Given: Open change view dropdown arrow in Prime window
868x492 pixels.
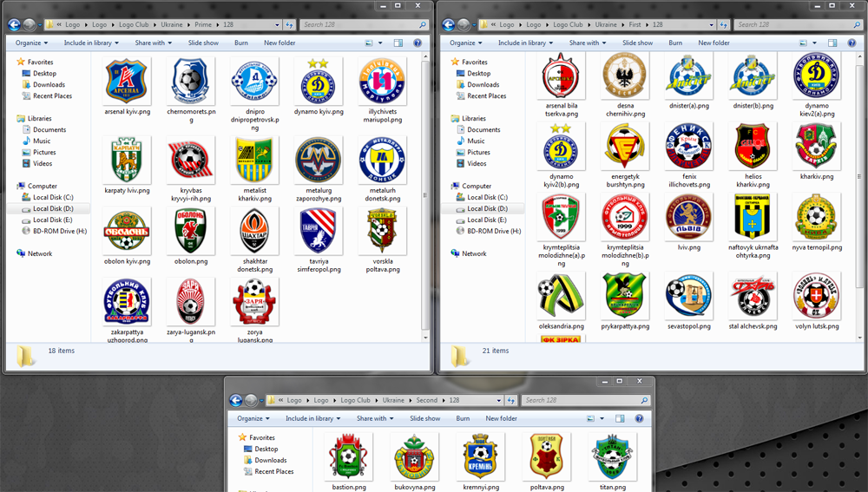Looking at the screenshot, I should tap(380, 43).
